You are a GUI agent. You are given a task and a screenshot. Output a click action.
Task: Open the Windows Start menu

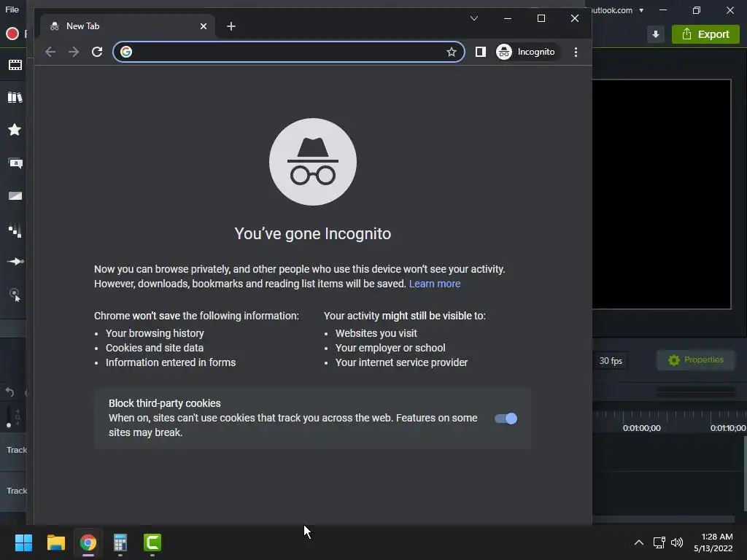[x=23, y=542]
